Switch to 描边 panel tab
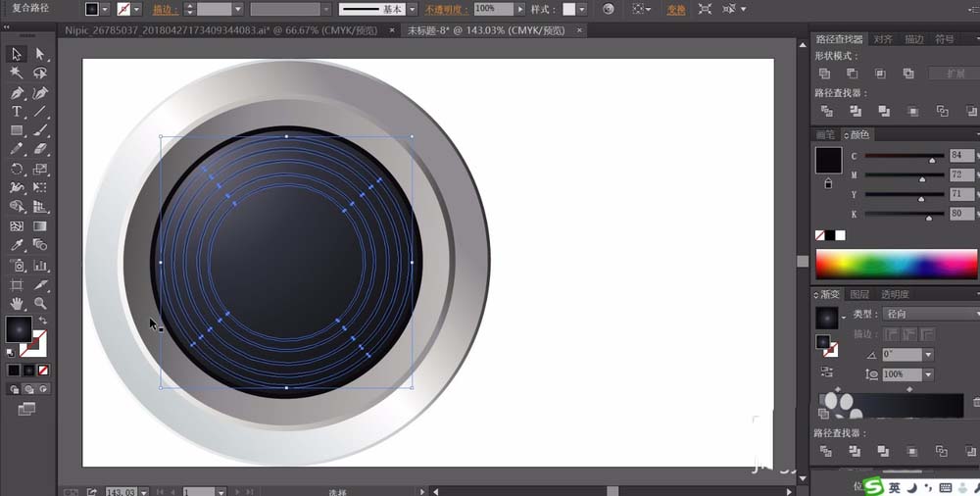Screen dimensions: 980x496 [x=913, y=39]
